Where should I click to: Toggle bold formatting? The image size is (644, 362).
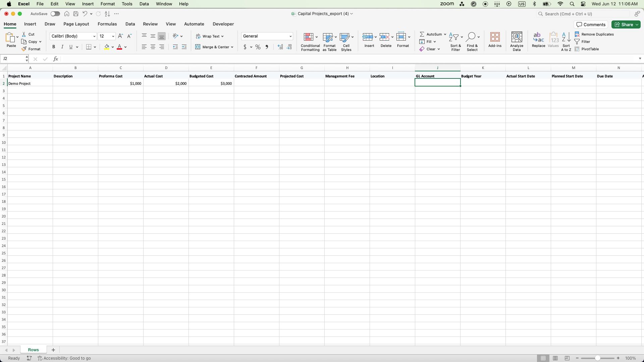point(54,47)
